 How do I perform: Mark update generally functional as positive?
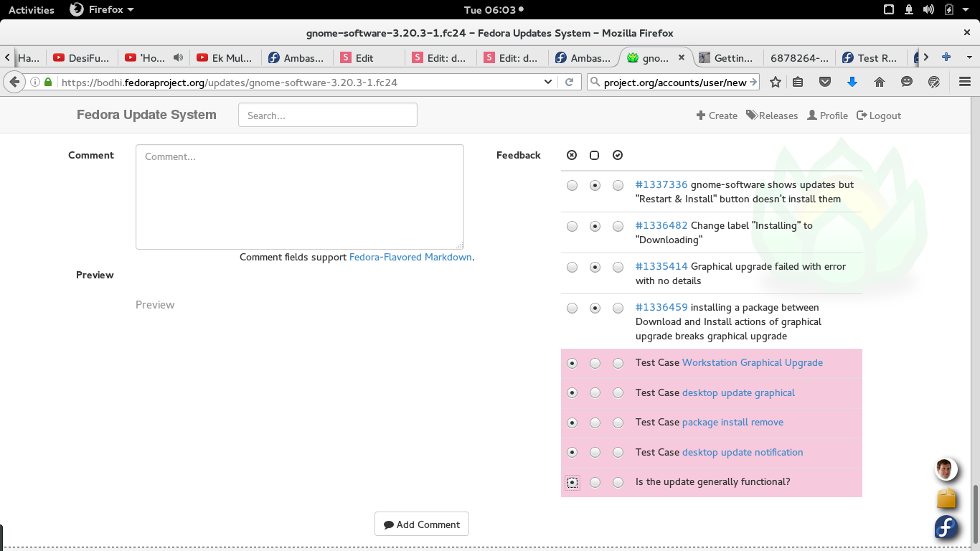point(618,482)
